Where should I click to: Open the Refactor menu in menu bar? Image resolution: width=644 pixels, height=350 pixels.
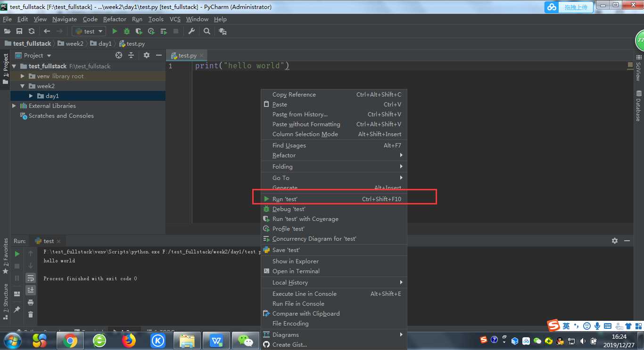[x=115, y=19]
